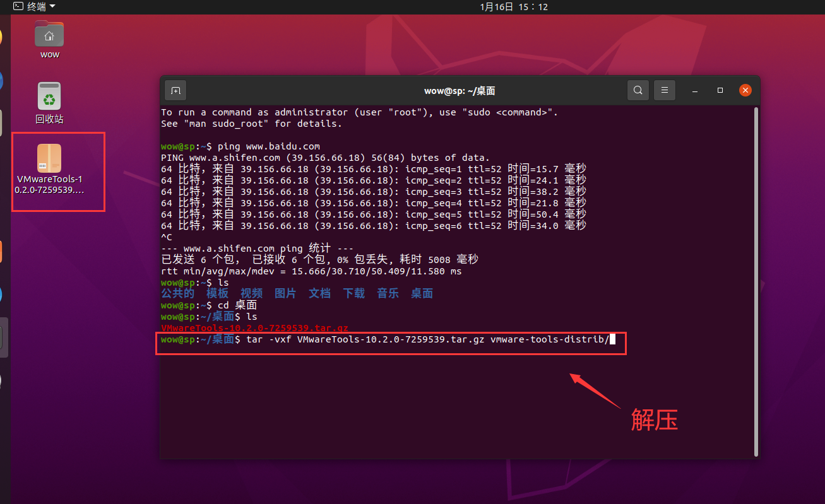The height and width of the screenshot is (504, 825).
Task: Click the '--- www.a.shifen.com ping 统计 ---' line
Action: click(257, 249)
